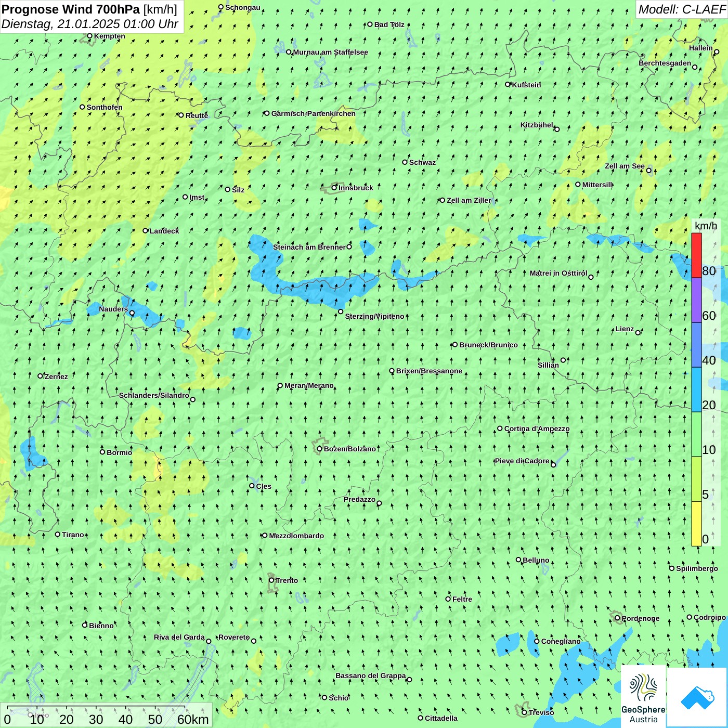Click the Conegliano label
This screenshot has width=728, height=728.
pos(561,641)
